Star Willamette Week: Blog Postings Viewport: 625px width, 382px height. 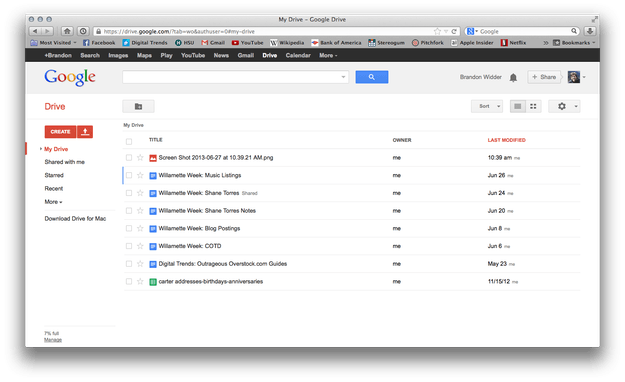coord(140,228)
